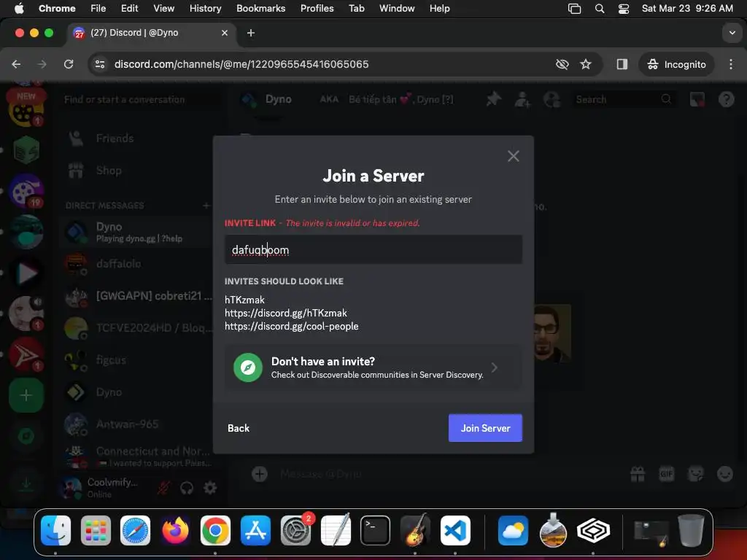
Task: Select the server icon with 19 badge
Action: [x=26, y=191]
